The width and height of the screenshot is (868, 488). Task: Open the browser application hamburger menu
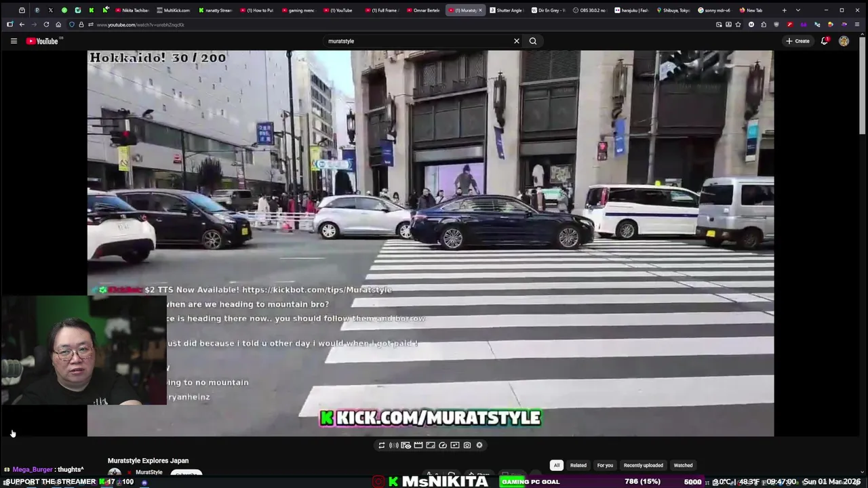(857, 24)
